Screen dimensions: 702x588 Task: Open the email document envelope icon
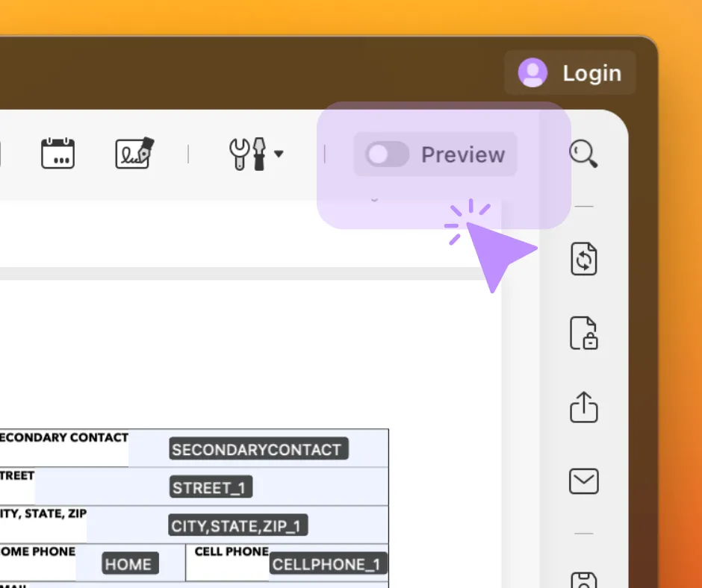[584, 481]
